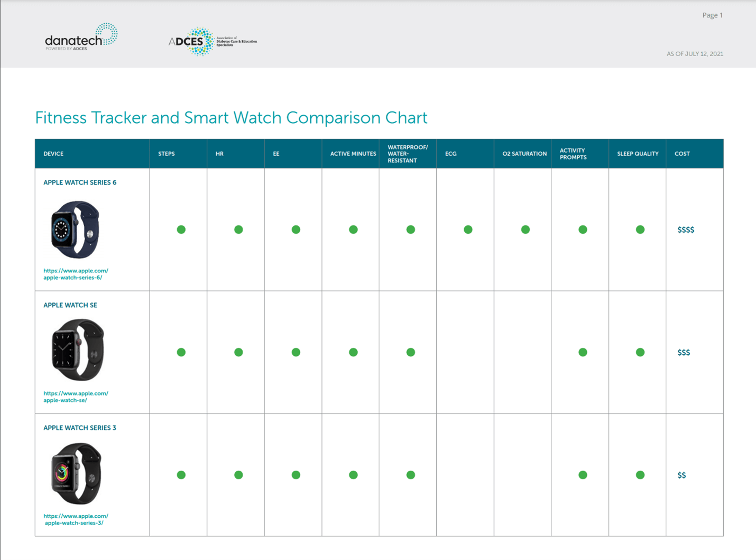Image resolution: width=756 pixels, height=560 pixels.
Task: Open the Apple Watch Series 3 link
Action: click(x=76, y=519)
